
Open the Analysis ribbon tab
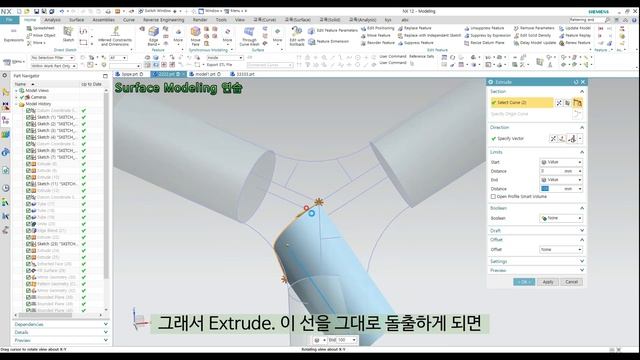point(52,20)
